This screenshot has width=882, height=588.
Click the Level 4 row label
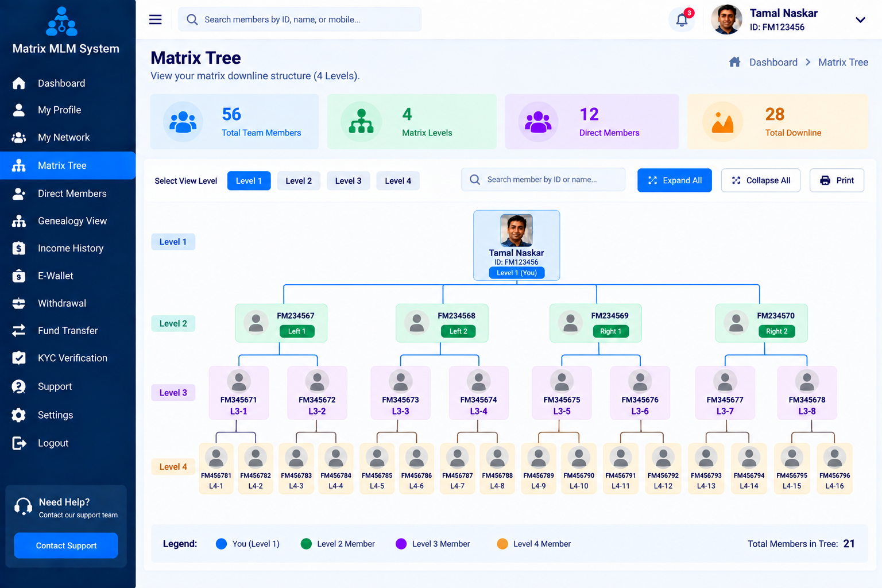[x=173, y=467]
